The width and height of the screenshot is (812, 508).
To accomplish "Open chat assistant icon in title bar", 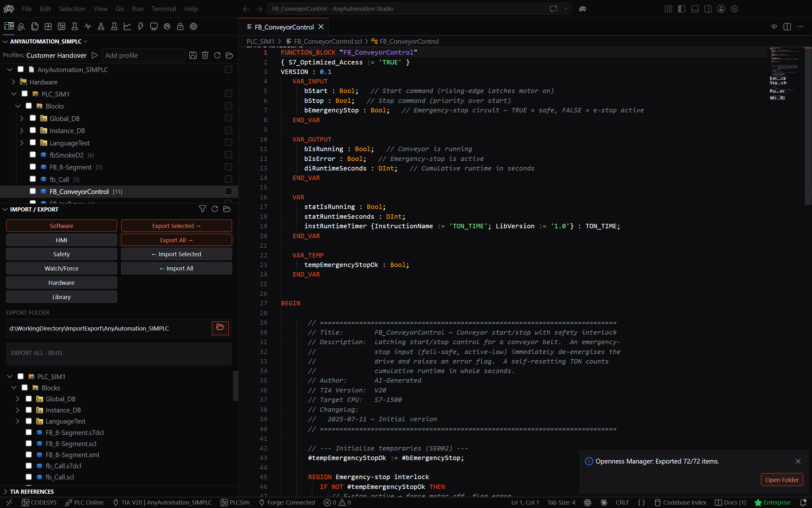I will (553, 8).
